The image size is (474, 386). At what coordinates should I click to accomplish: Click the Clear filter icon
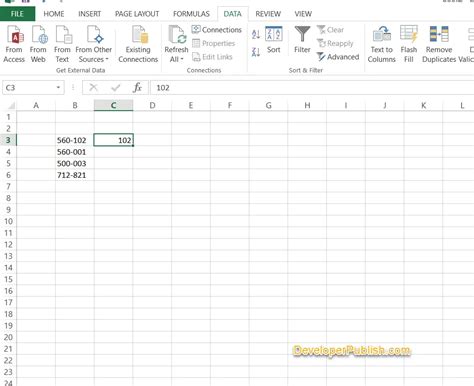click(321, 30)
